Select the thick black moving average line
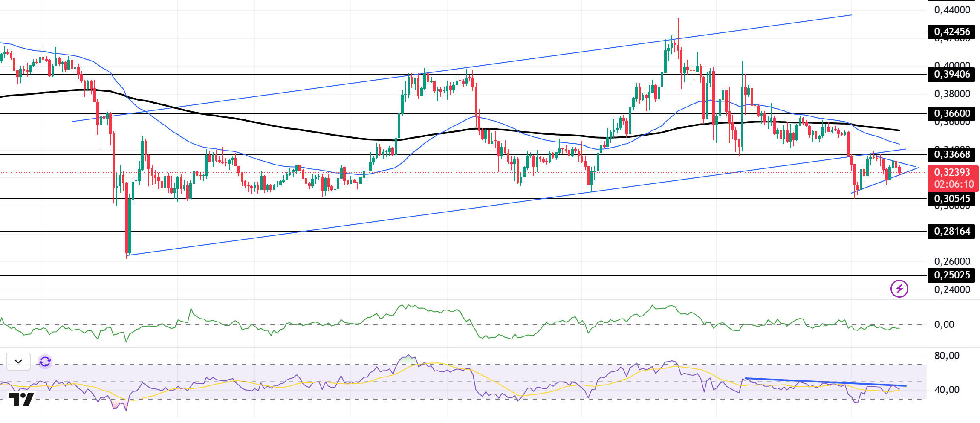Viewport: 980px width, 423px height. point(450,131)
